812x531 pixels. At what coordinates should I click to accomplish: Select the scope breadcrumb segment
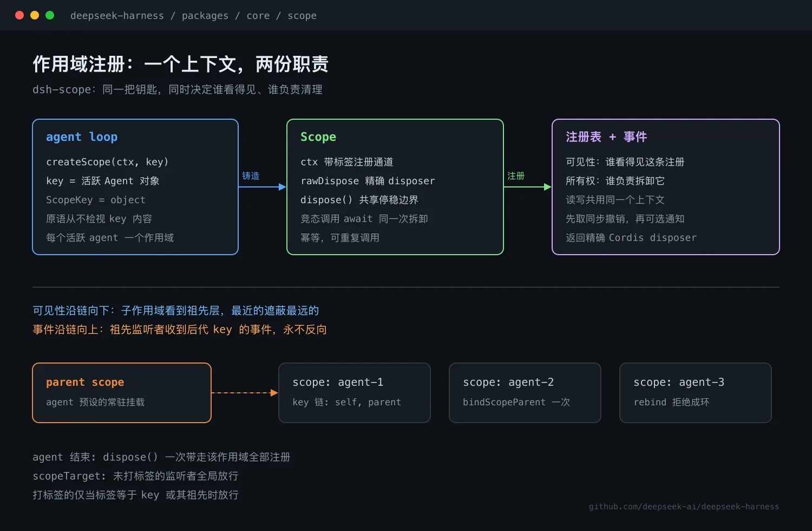click(x=302, y=16)
